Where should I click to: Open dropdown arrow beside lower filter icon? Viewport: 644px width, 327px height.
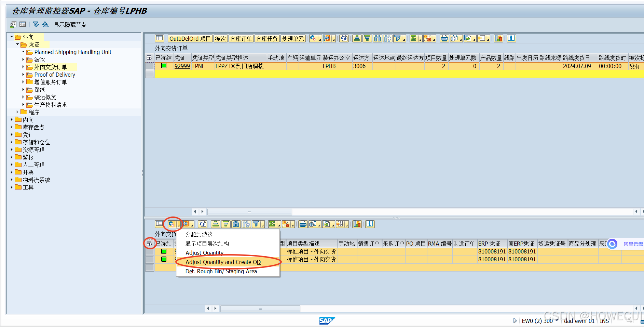(x=262, y=226)
